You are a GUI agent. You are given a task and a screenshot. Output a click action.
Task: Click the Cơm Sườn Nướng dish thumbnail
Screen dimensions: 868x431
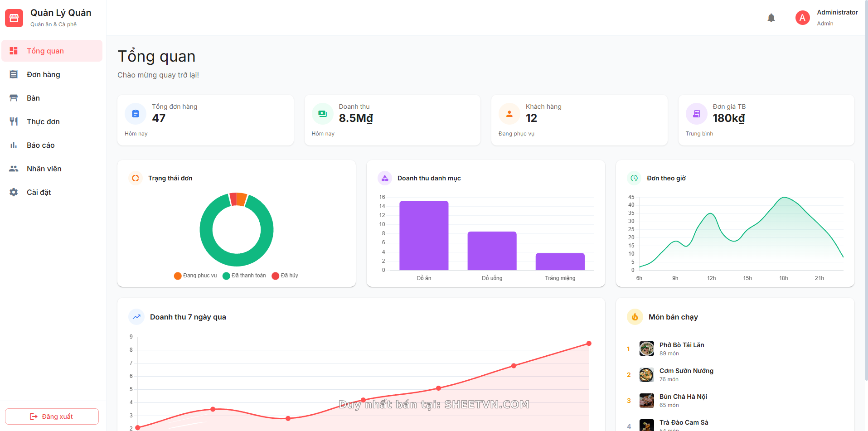click(646, 375)
